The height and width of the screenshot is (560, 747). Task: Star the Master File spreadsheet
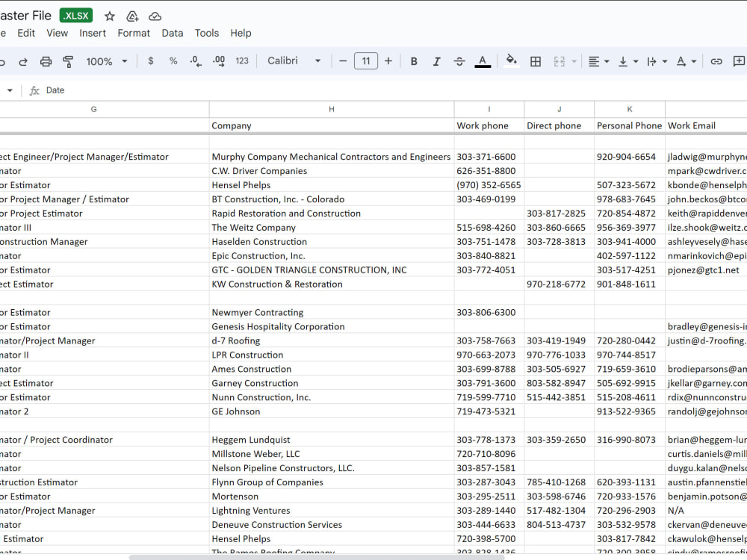click(x=109, y=15)
